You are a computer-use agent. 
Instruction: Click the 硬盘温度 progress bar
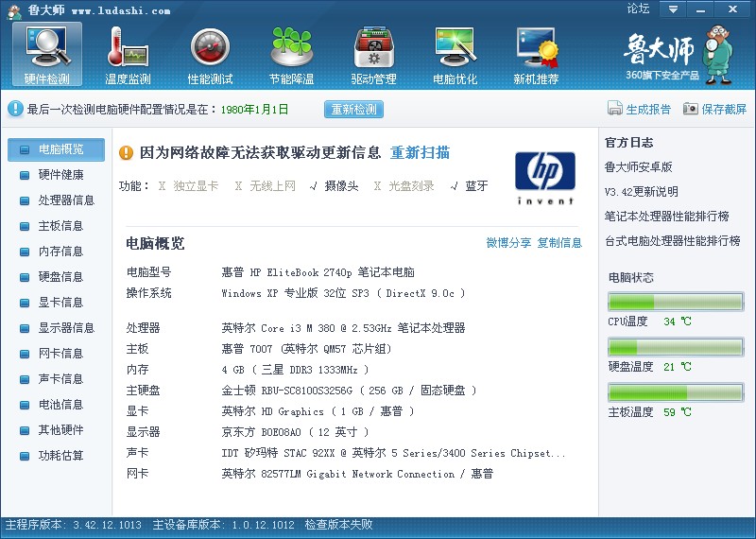coord(676,347)
